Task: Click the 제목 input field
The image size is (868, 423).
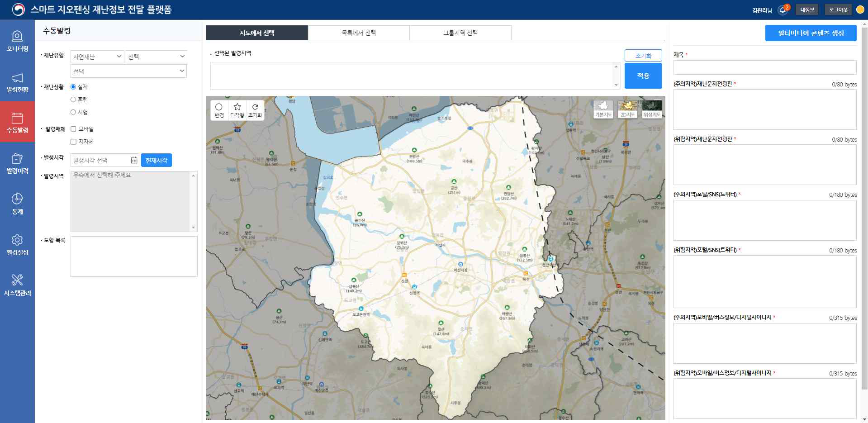Action: point(765,67)
